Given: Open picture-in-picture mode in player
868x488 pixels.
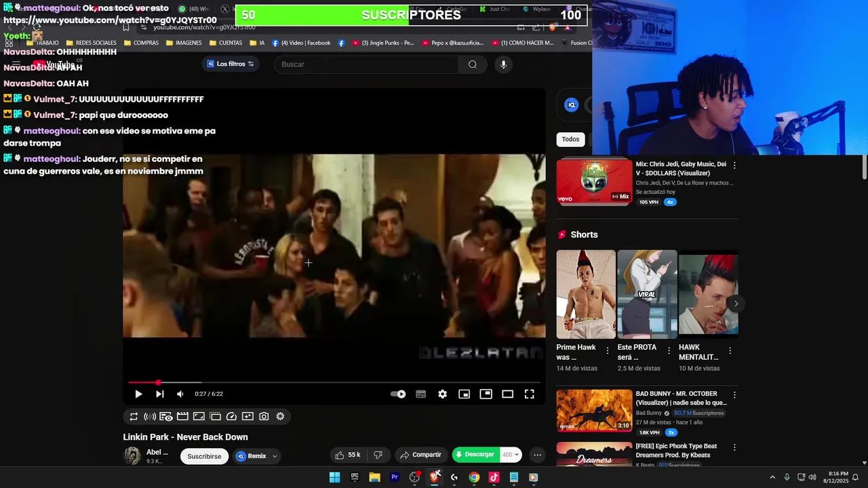Looking at the screenshot, I should click(486, 394).
